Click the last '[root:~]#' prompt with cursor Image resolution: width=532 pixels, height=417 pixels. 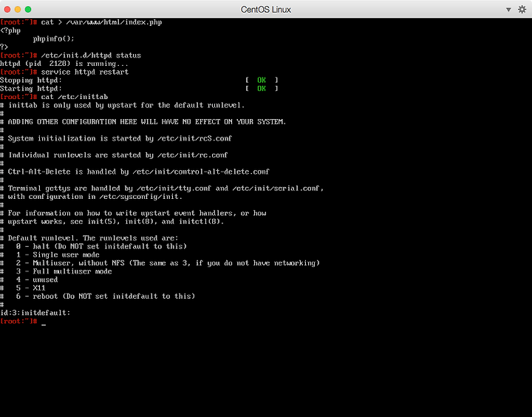tap(18, 321)
